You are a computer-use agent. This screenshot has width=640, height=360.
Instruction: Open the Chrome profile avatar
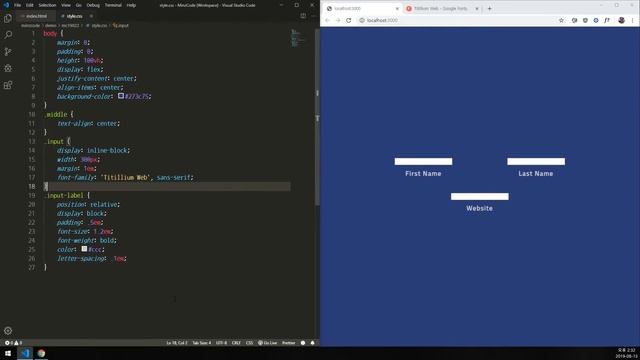pyautogui.click(x=621, y=20)
